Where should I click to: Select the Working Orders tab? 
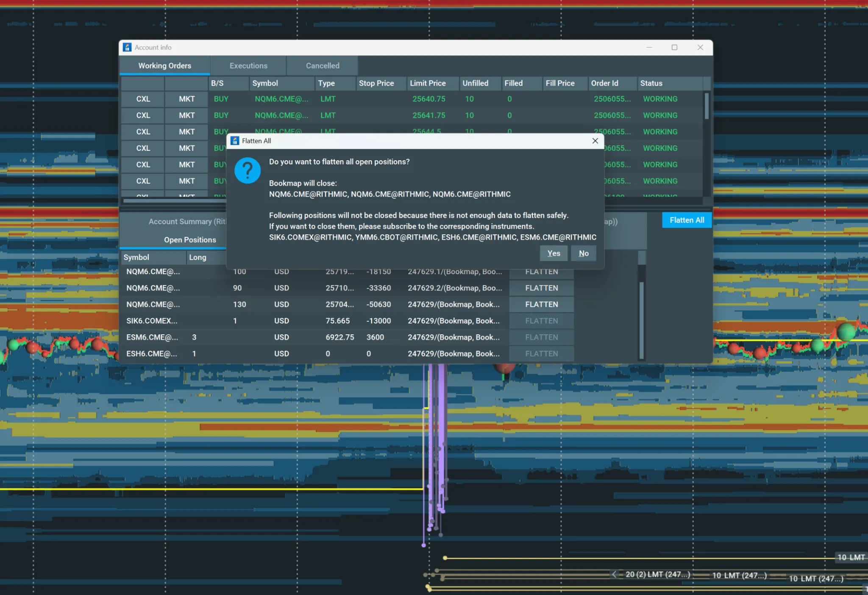[164, 66]
